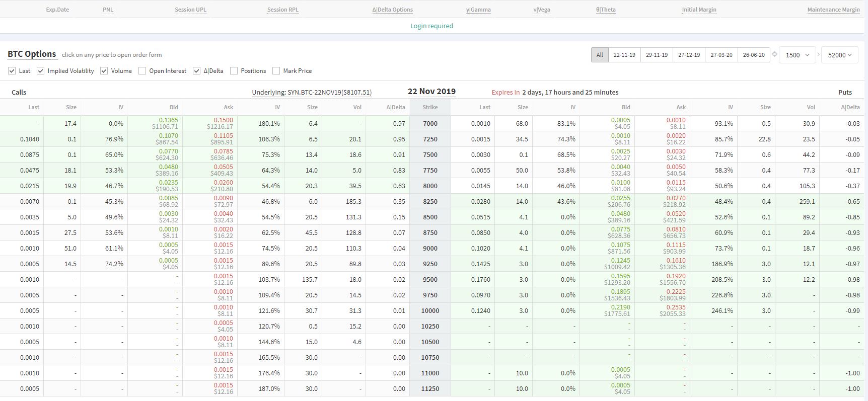Screen dimensions: 868x401
Task: Click the 8250 call bid 0.0085
Action: click(x=168, y=198)
